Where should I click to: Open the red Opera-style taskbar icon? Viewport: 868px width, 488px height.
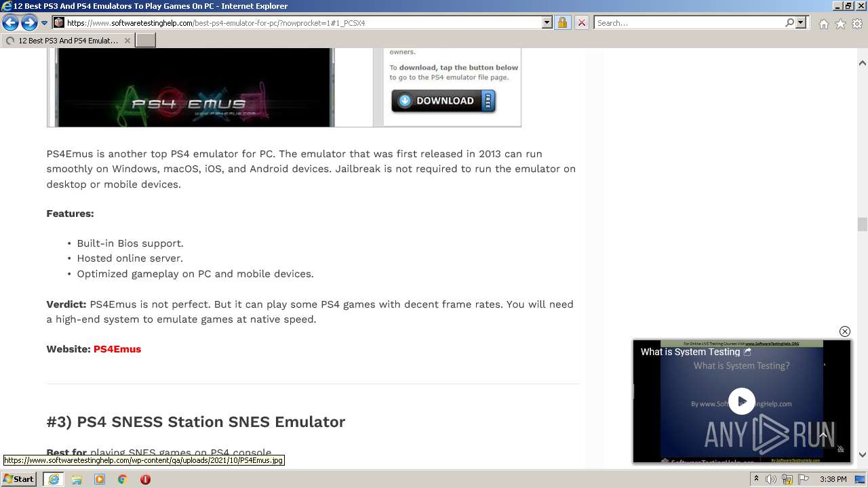point(145,479)
